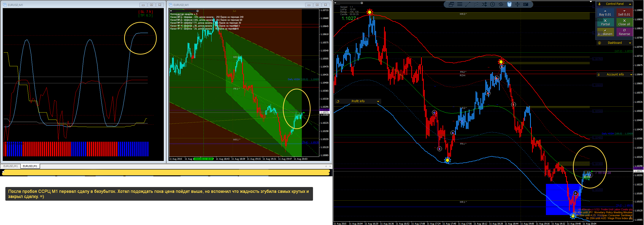644x225 pixels.
Task: Minimize the middle EURUSD,M1 chart window
Action: point(309,5)
